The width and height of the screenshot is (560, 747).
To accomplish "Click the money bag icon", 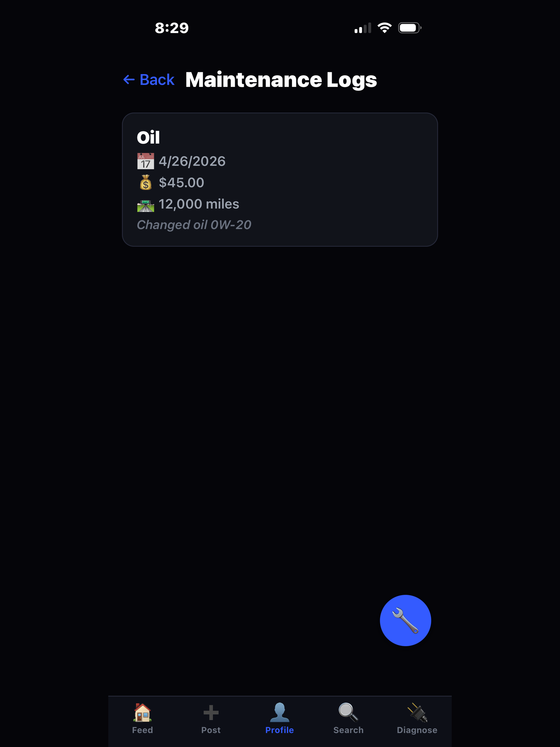I will pos(145,182).
